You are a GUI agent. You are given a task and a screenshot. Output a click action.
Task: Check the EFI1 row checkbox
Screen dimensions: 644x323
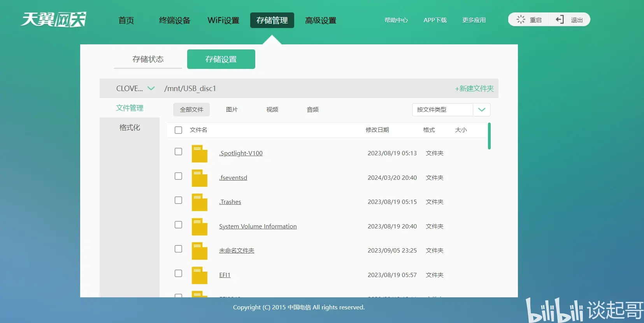coord(178,273)
